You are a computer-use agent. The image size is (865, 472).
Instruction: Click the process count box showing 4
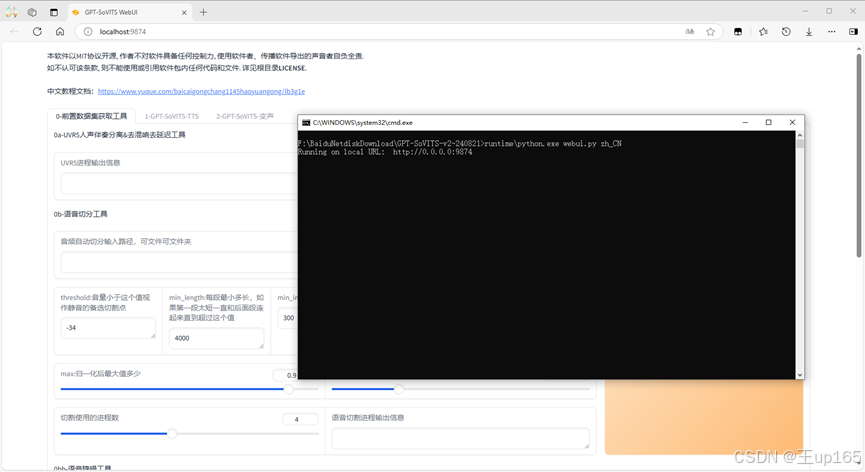pos(300,420)
